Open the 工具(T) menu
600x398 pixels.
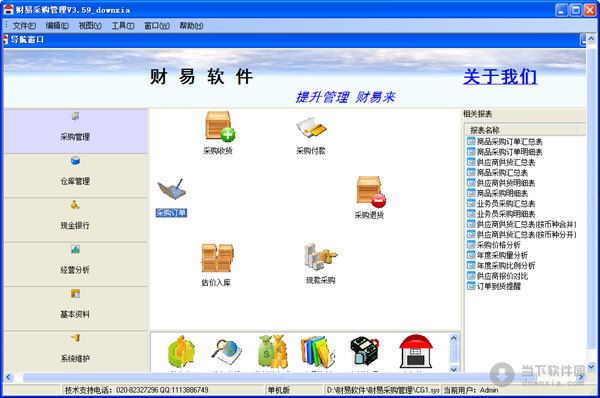pos(123,26)
